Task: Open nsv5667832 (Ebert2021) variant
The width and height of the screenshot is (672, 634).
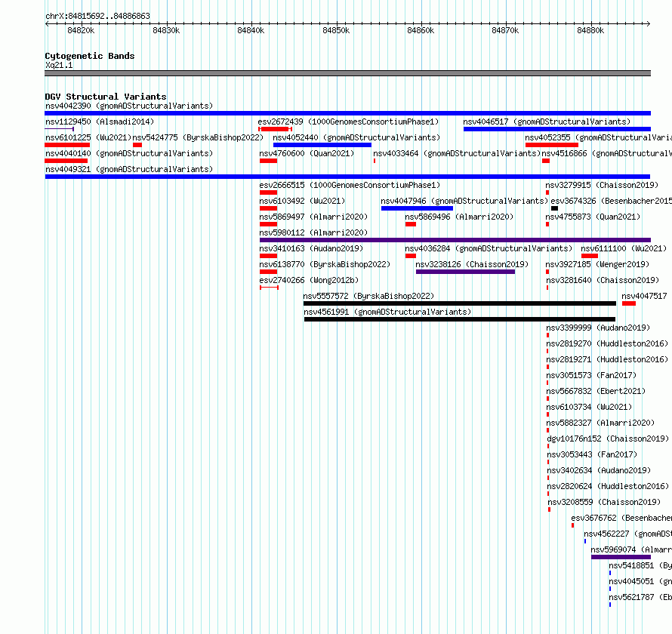Action: tap(596, 391)
